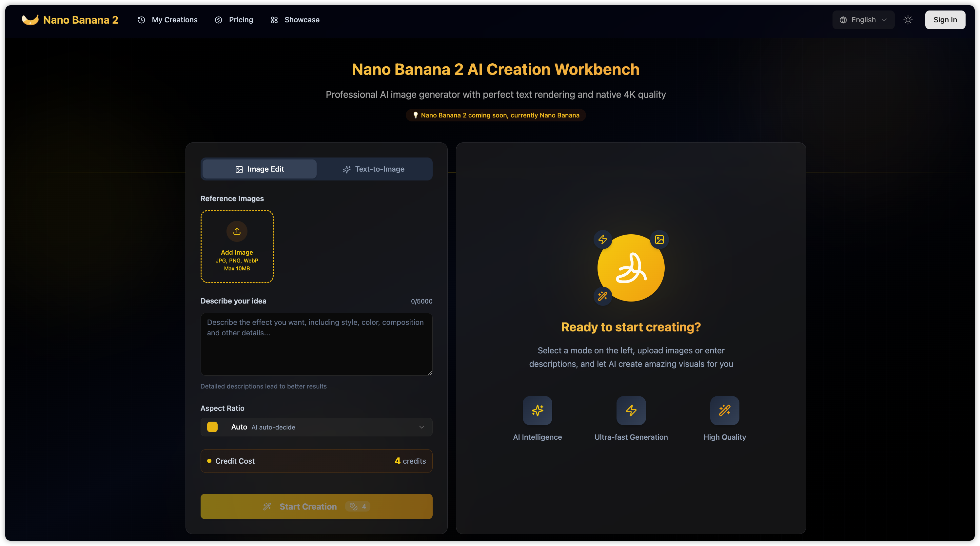The image size is (980, 546).
Task: Click the Start Creation button
Action: (316, 506)
